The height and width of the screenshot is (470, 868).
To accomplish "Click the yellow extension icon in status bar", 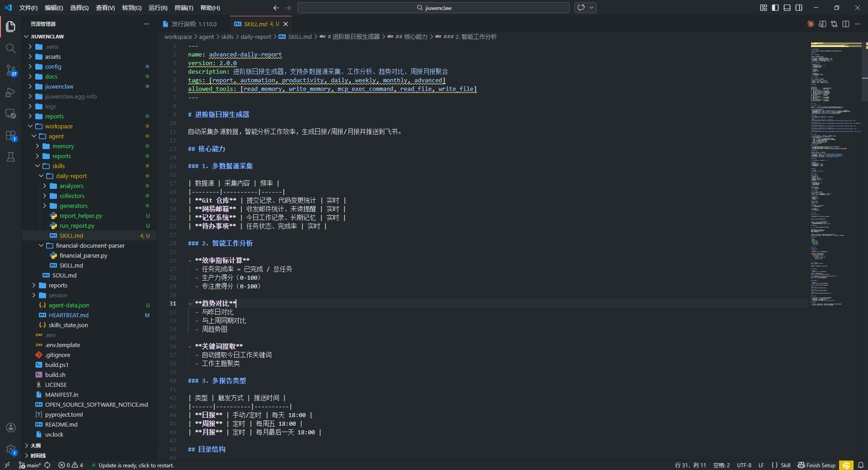I will point(846,465).
